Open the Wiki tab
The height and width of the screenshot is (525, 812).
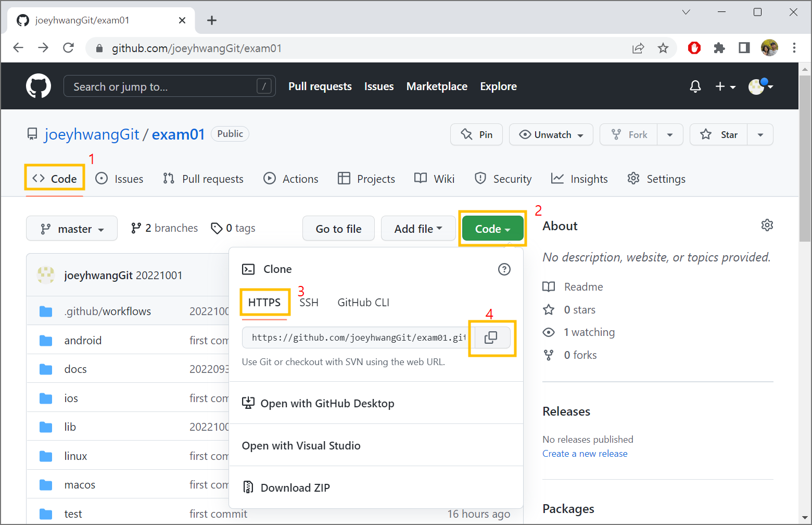pos(435,179)
